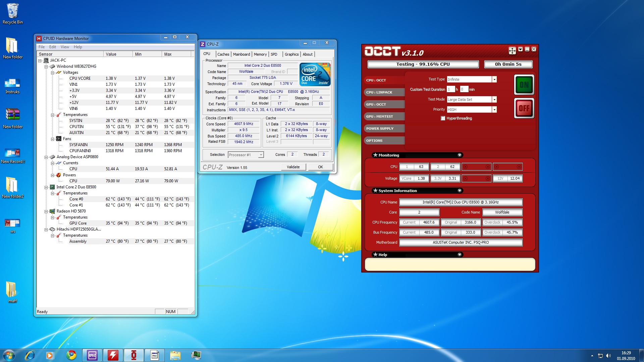Toggle the Help section arrow in OCCT
644x362 pixels.
click(x=460, y=255)
